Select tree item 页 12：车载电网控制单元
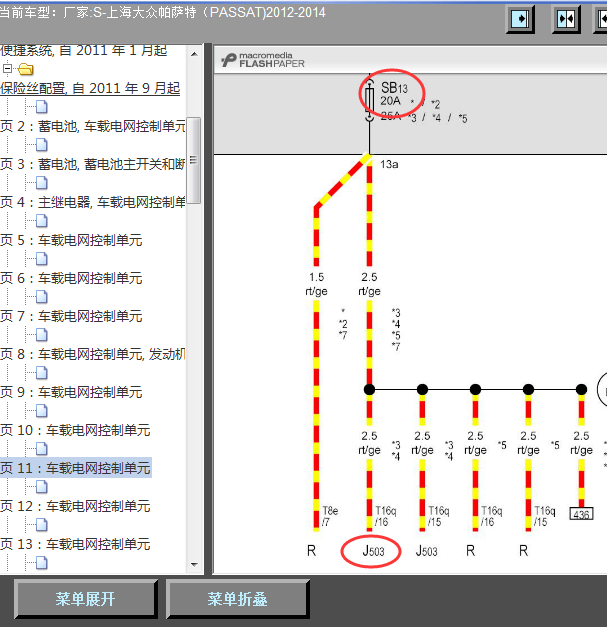 coord(75,506)
